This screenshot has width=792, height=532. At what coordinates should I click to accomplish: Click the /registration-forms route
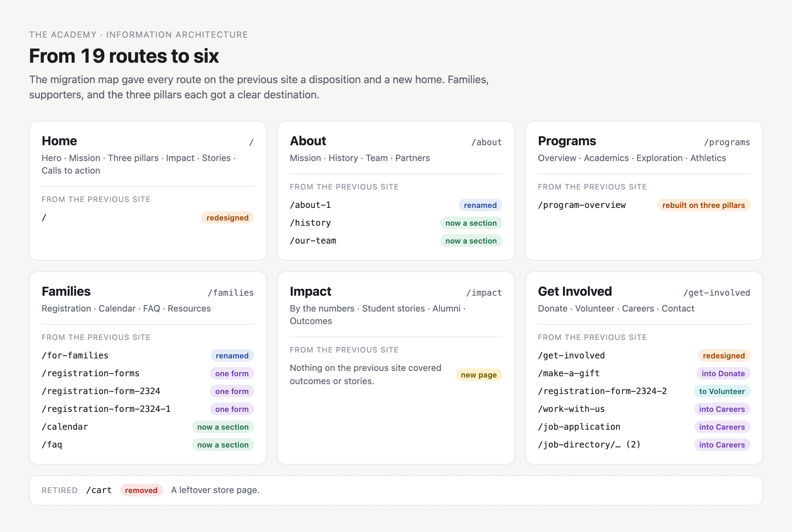click(90, 373)
